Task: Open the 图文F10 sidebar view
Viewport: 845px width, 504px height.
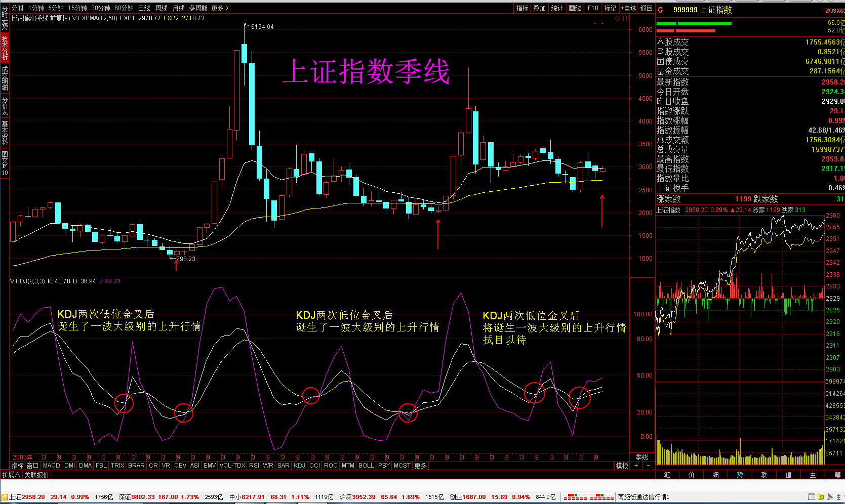Action: [5, 162]
